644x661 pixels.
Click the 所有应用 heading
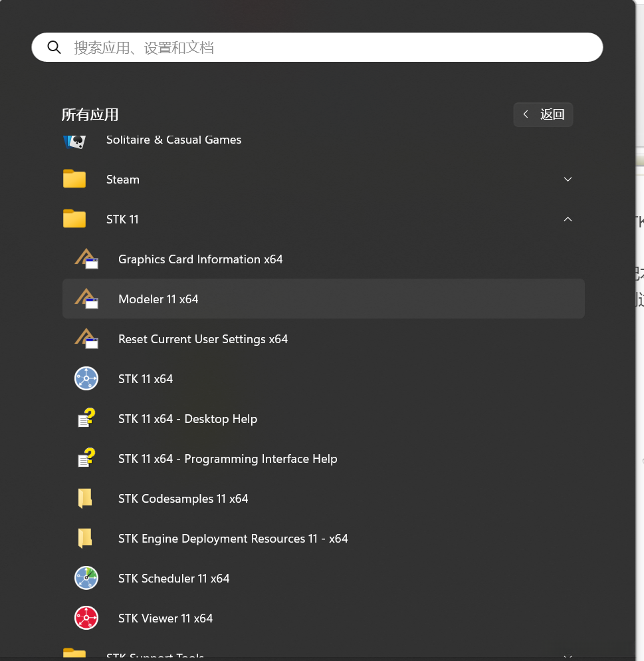(x=90, y=114)
